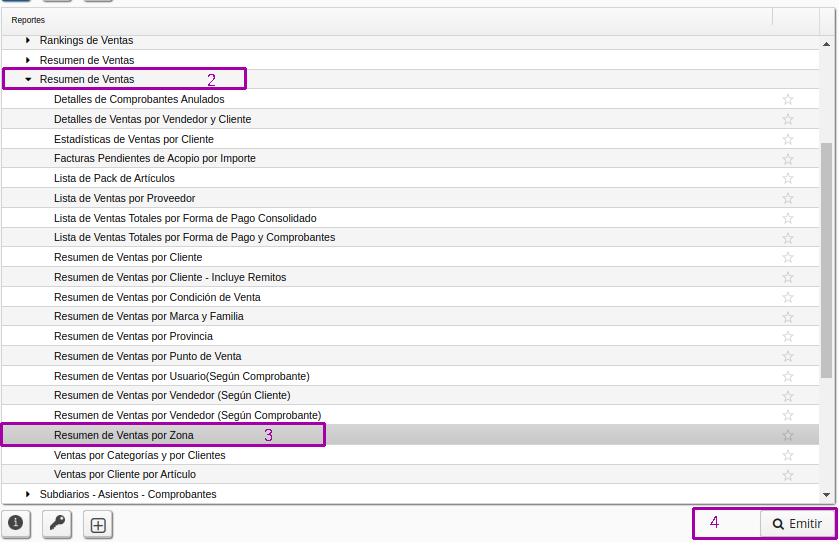This screenshot has width=839, height=542.
Task: Star Detalles de Ventas por Vendedor y Cliente
Action: 788,119
